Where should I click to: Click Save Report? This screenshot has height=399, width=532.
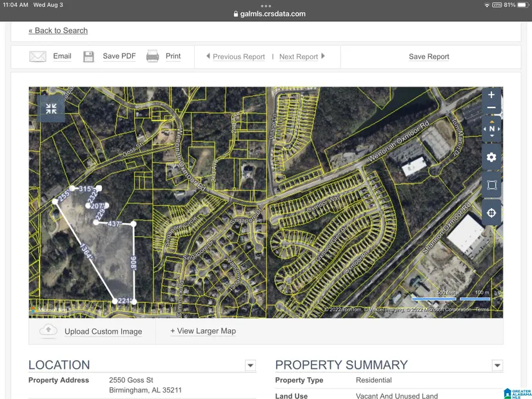click(429, 57)
